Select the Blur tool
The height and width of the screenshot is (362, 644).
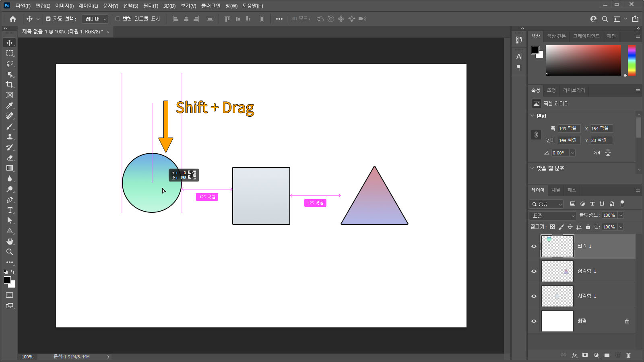pos(10,179)
